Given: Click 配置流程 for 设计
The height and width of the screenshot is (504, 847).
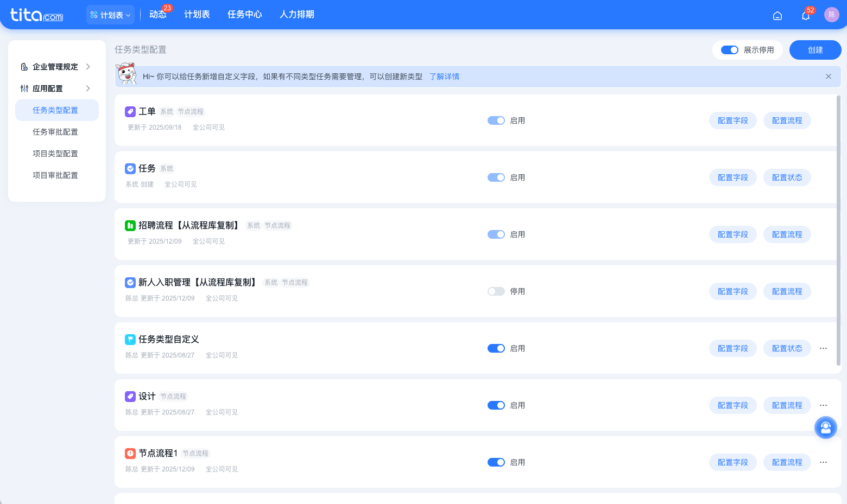Looking at the screenshot, I should point(787,405).
